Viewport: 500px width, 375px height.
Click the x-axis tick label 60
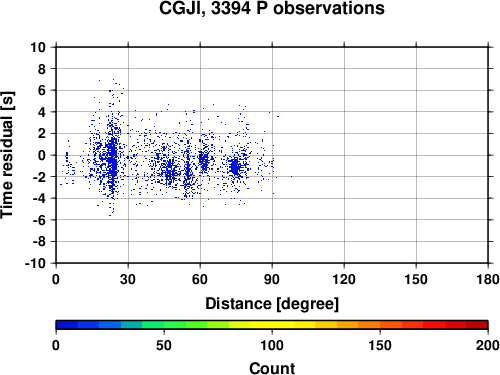[x=200, y=279]
